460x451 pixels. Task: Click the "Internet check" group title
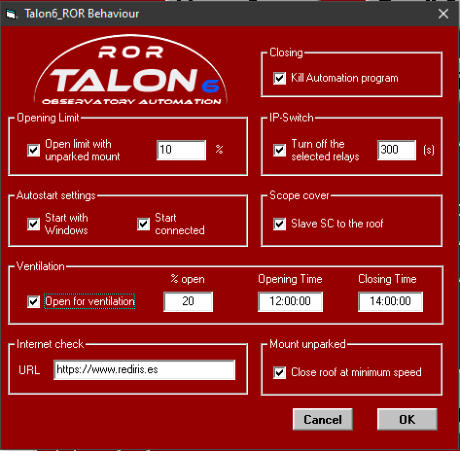[x=50, y=344]
